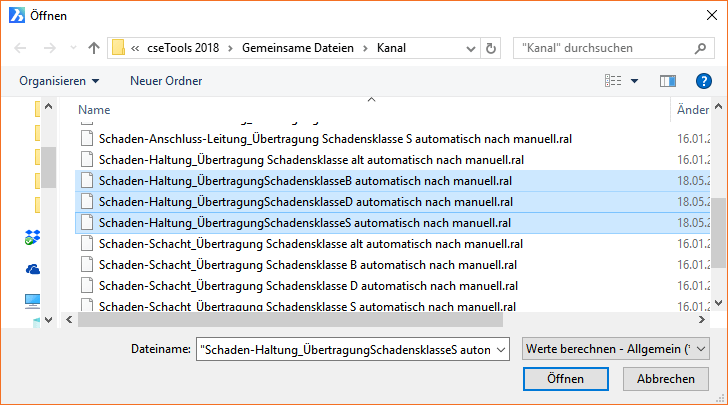Click 'Gemeinsame Dateien' in the breadcrumb path

[x=301, y=48]
